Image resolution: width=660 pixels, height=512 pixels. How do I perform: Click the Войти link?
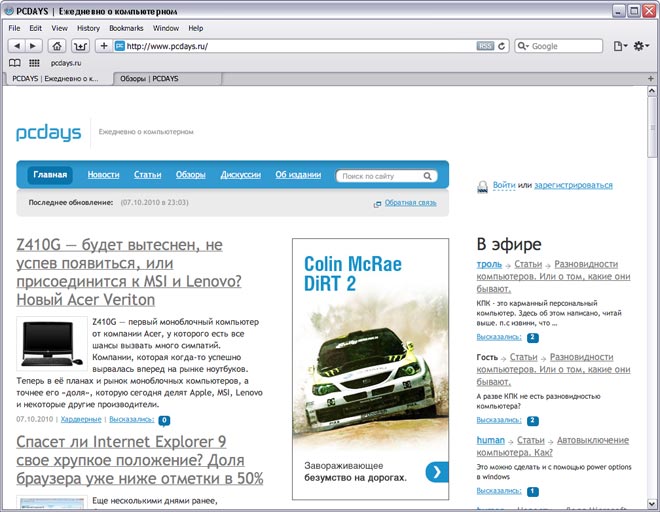[504, 185]
